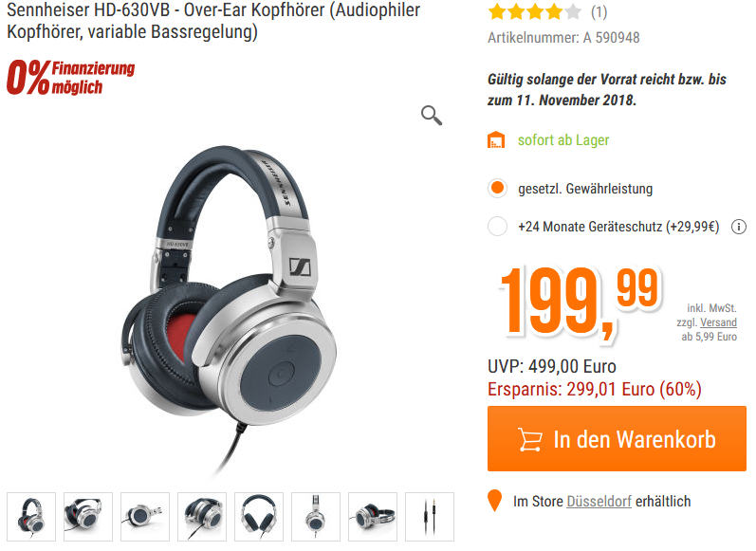
Task: Click the orange warehouse stock icon
Action: click(x=496, y=139)
